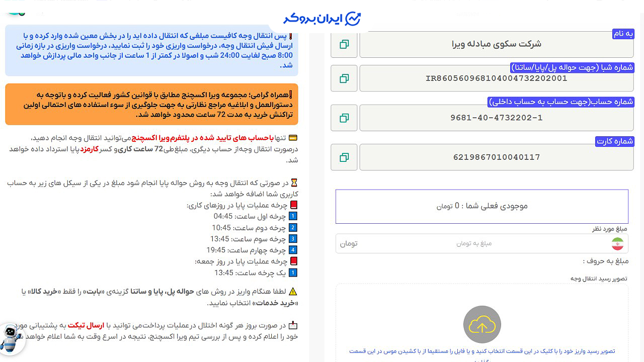This screenshot has width=644, height=362.
Task: Click the text چرخه اول ساعت: 04:45
Action: 250,216
